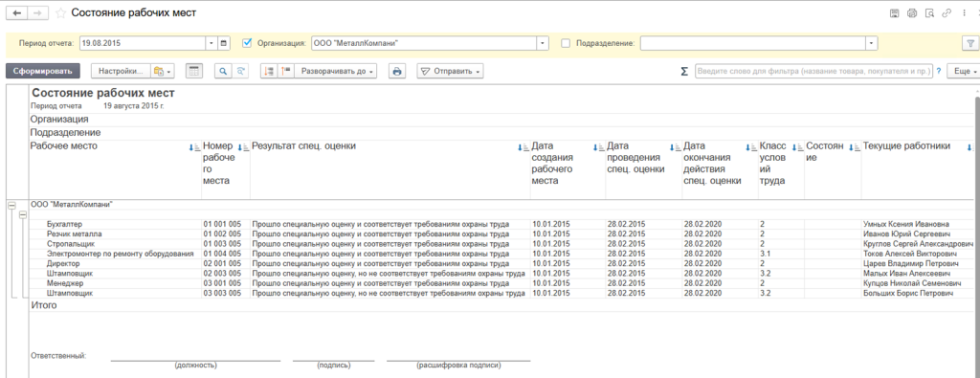Print report using toolbar printer button

396,71
